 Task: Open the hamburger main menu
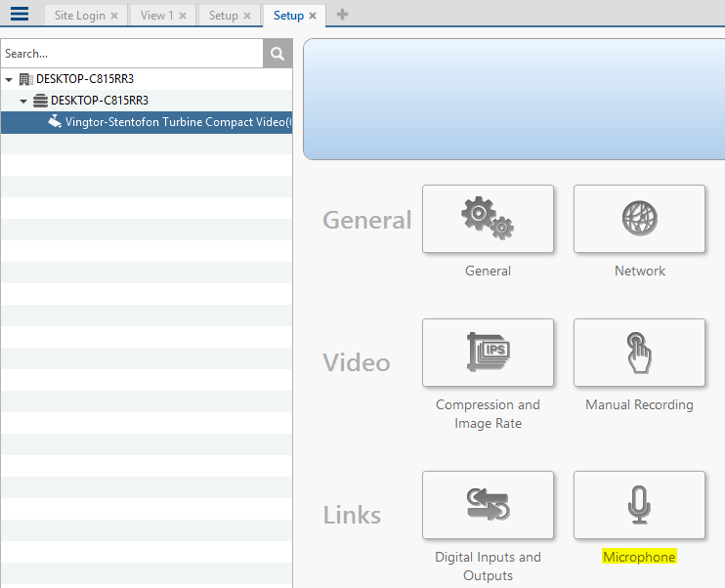(x=20, y=15)
